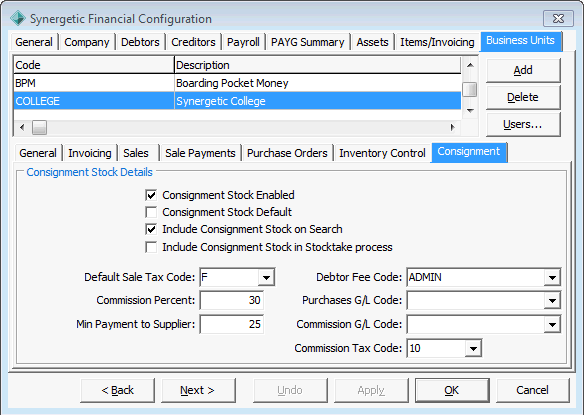Select the BPM row code cell
The height and width of the screenshot is (415, 584).
tap(93, 83)
